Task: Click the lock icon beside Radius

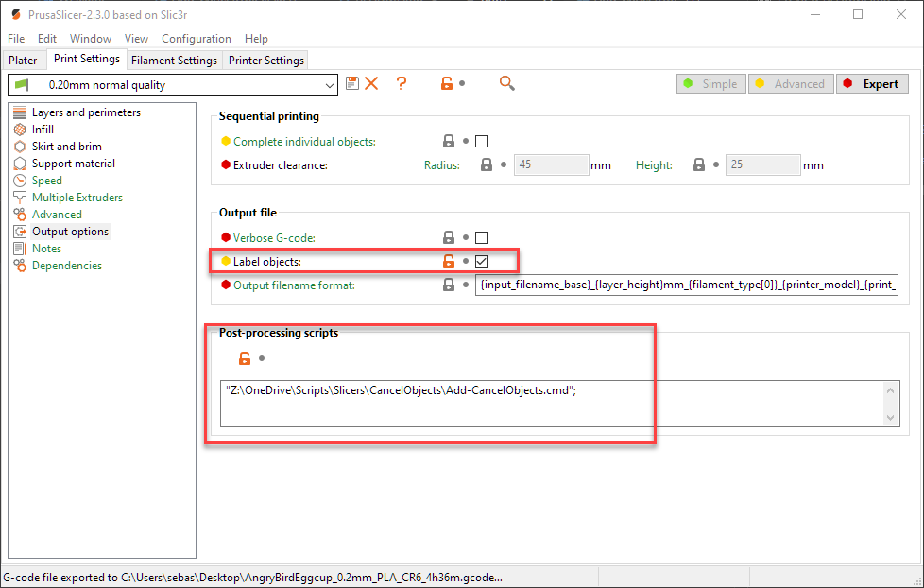Action: coord(487,164)
